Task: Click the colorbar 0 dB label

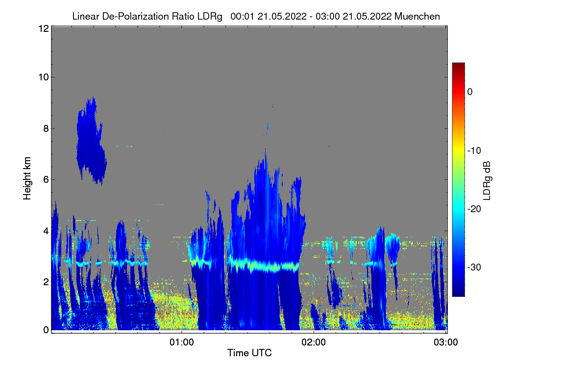Action: point(470,92)
